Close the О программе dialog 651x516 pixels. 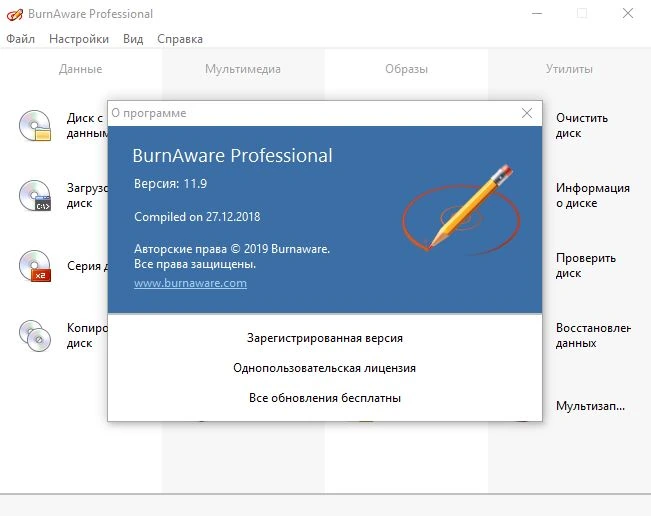(x=527, y=113)
